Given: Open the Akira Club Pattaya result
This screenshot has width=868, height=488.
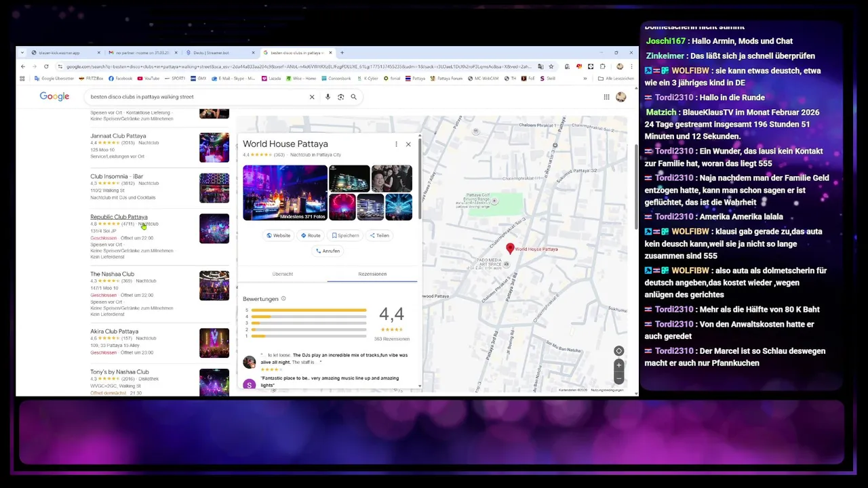Looking at the screenshot, I should click(114, 331).
